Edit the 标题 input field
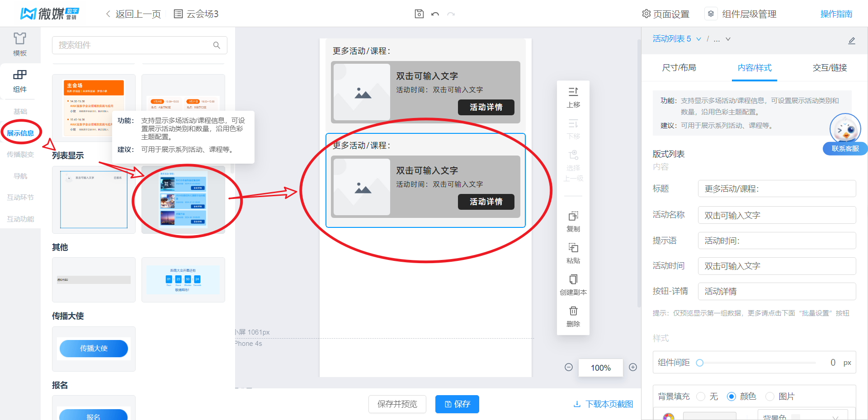Image resolution: width=868 pixels, height=420 pixels. (x=777, y=189)
